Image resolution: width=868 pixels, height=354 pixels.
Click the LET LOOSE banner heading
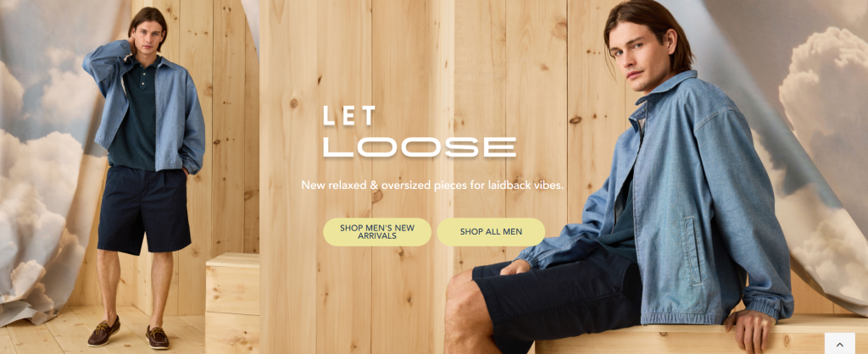(420, 131)
